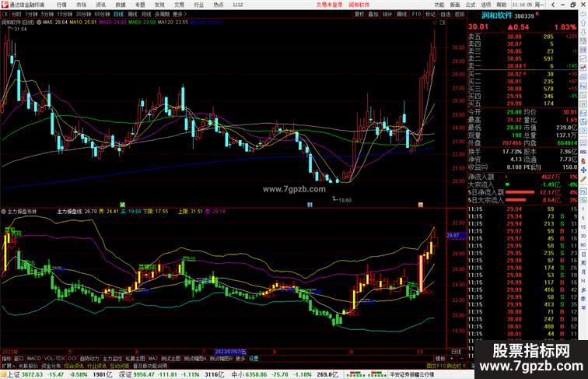588x379 pixels.
Task: Open the indicator 设置 settings
Action: coord(254,359)
